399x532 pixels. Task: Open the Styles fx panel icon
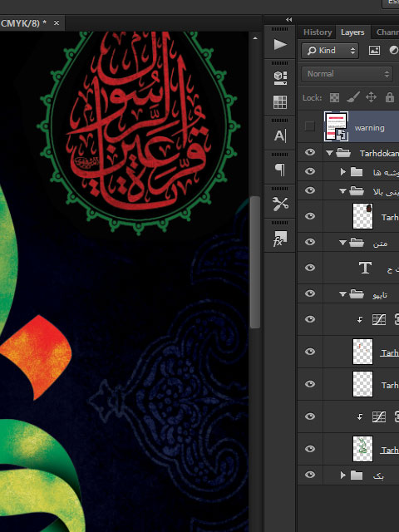coord(280,239)
